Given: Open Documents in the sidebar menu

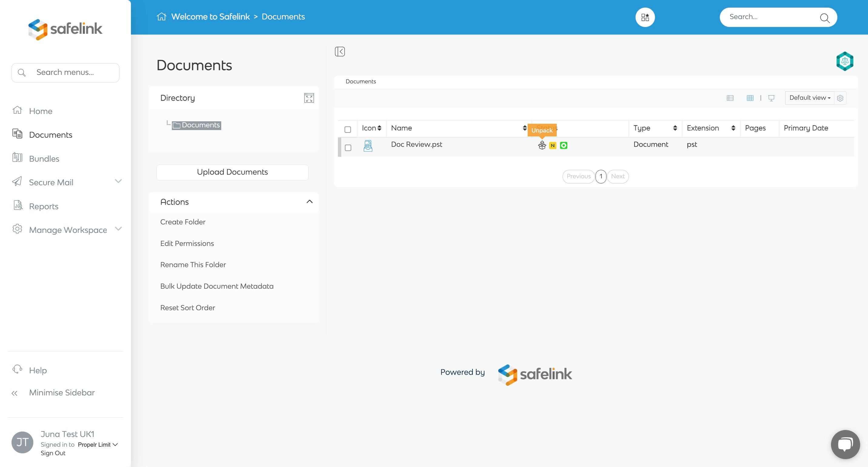Looking at the screenshot, I should 51,135.
